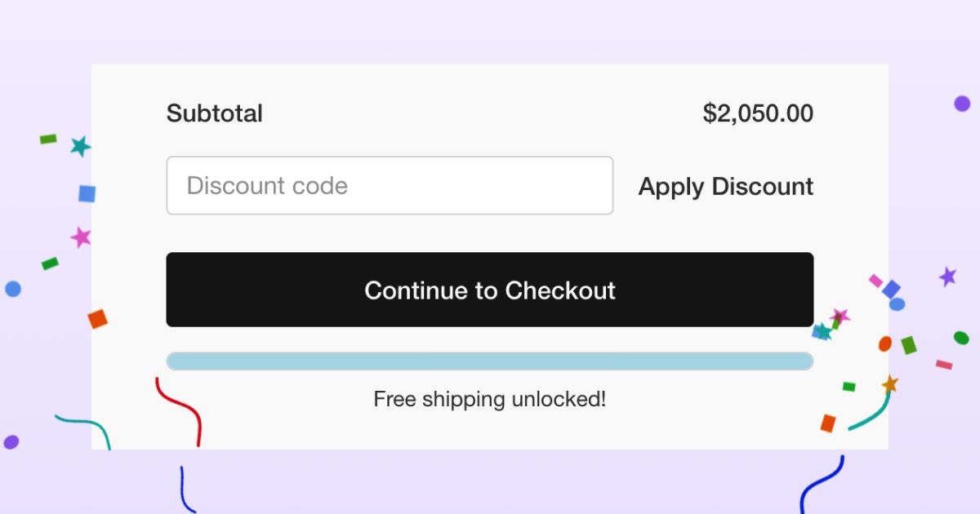Click the orange circle on the right side
This screenshot has width=980, height=514.
coord(884,343)
